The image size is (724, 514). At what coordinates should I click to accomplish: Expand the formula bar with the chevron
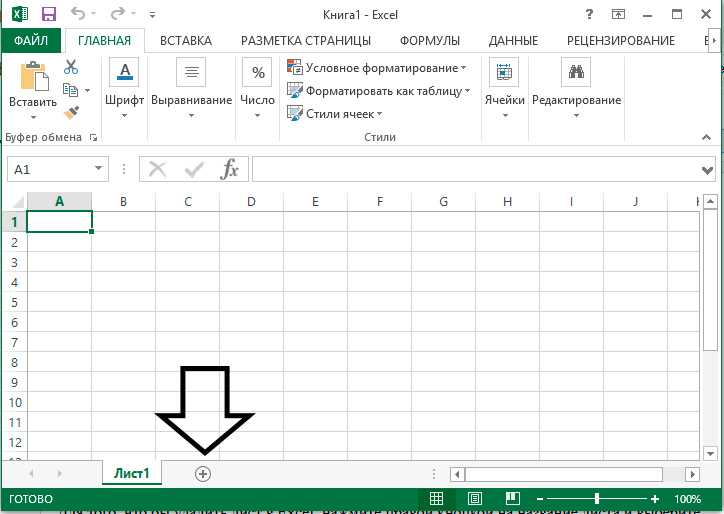click(x=707, y=170)
